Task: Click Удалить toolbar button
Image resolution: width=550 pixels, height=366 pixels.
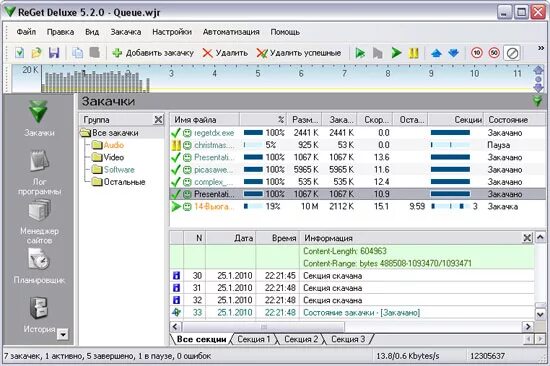Action: [225, 53]
